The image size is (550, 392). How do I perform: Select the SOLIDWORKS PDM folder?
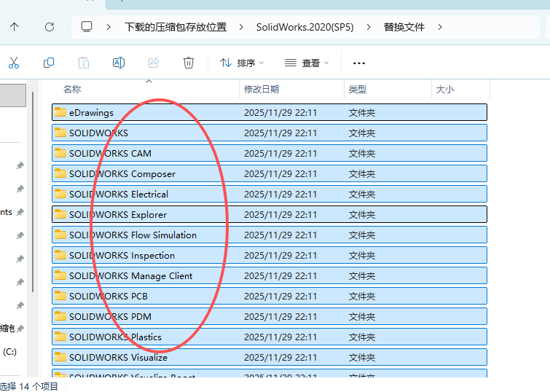(270, 316)
